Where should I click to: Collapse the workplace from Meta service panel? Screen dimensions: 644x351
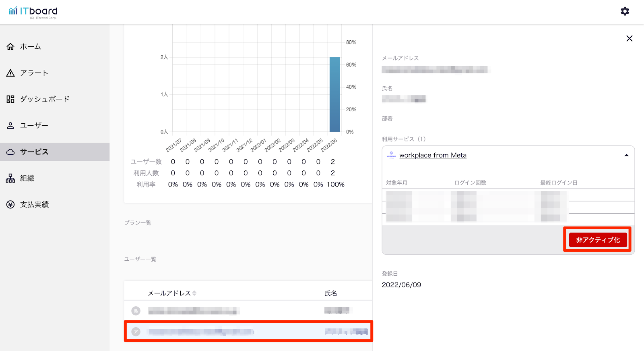click(626, 156)
